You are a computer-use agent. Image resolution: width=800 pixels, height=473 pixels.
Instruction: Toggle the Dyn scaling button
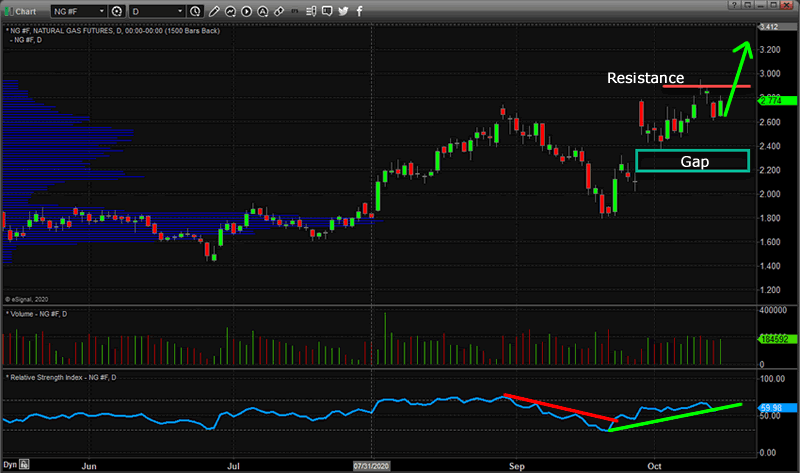11,465
